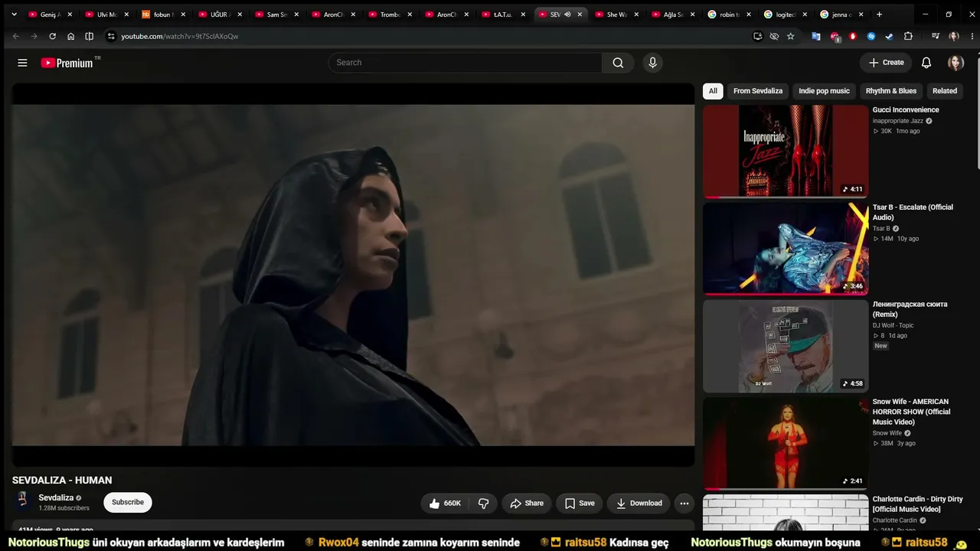Start voice search with the microphone
980x551 pixels.
[652, 63]
